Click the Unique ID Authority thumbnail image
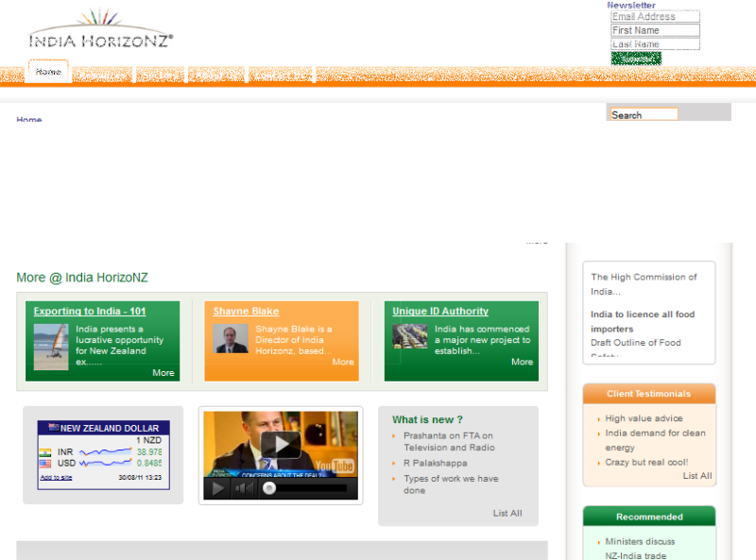The width and height of the screenshot is (756, 560). [410, 337]
